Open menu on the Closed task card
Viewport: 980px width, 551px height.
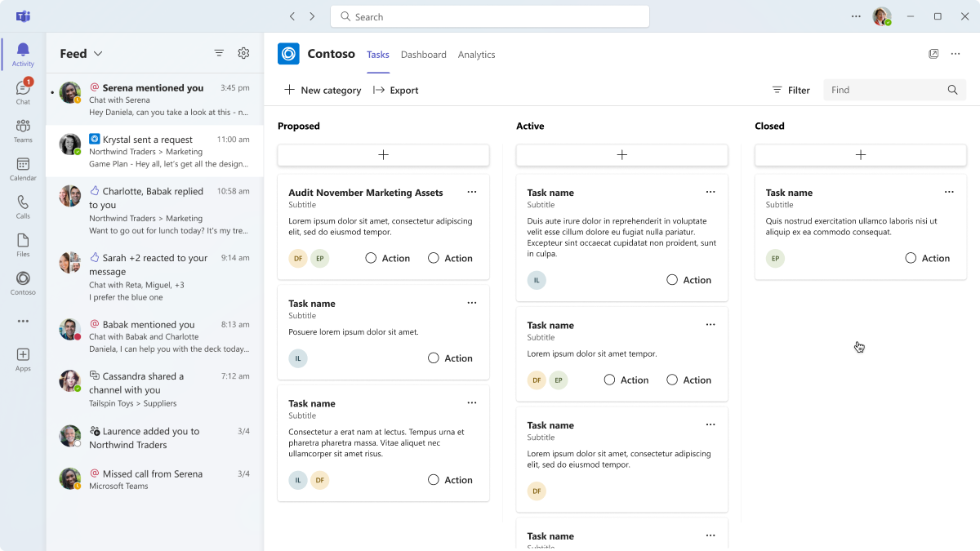coord(949,192)
